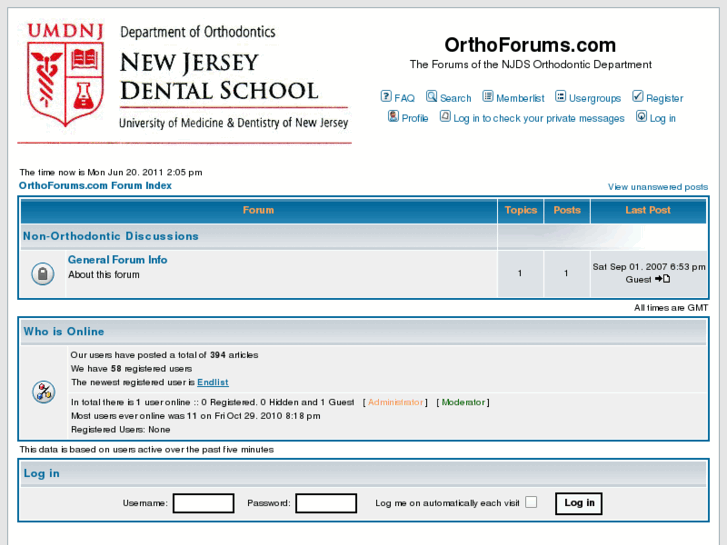The width and height of the screenshot is (727, 545).
Task: Open the FAQ link
Action: pos(404,98)
